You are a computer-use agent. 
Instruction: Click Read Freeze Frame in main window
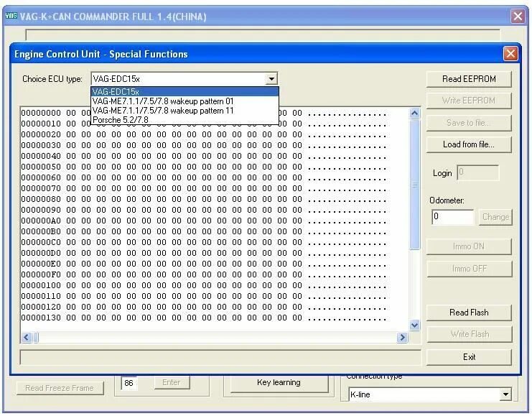tap(60, 388)
